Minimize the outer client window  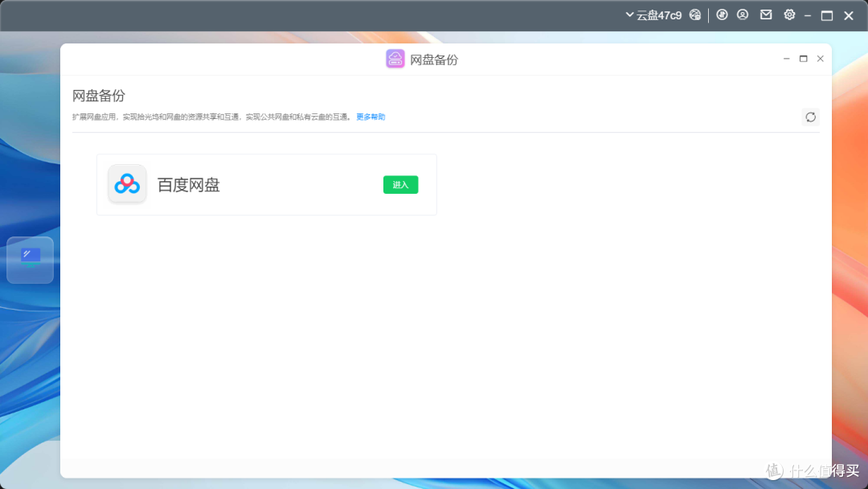808,16
